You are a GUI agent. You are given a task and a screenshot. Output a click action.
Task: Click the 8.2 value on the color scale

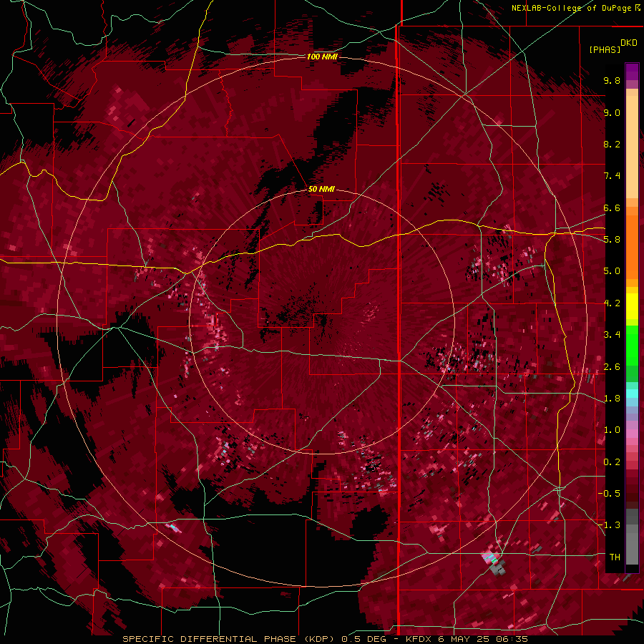(x=612, y=144)
